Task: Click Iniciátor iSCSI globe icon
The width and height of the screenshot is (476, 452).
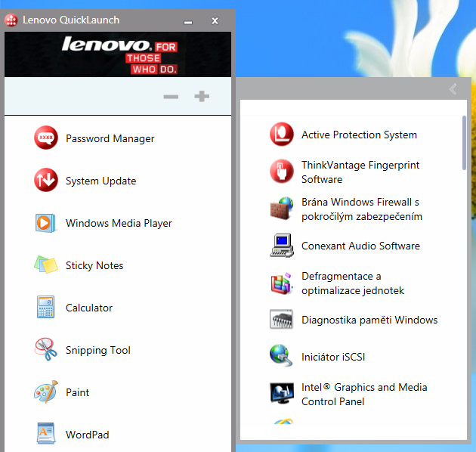Action: [281, 355]
